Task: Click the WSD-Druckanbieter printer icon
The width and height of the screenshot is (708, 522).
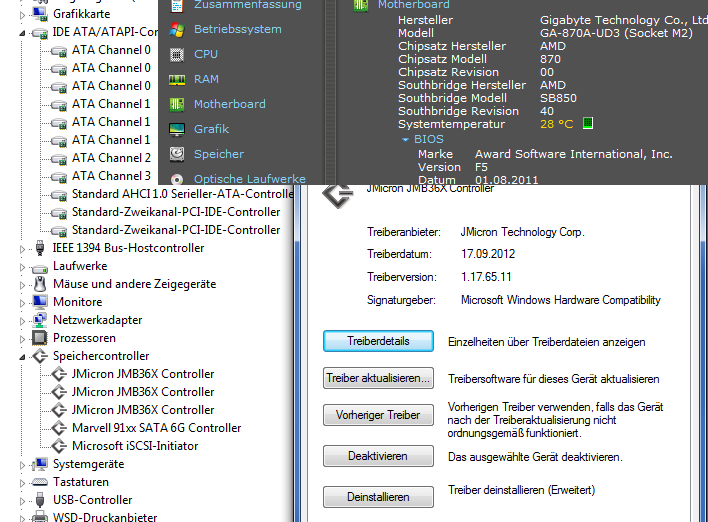Action: pyautogui.click(x=40, y=517)
